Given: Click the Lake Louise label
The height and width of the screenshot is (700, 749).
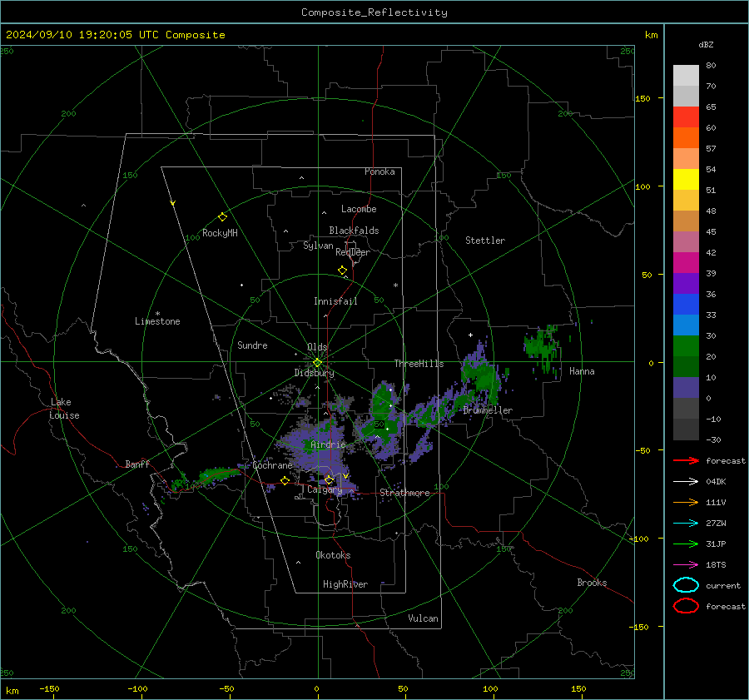Looking at the screenshot, I should pos(64,409).
